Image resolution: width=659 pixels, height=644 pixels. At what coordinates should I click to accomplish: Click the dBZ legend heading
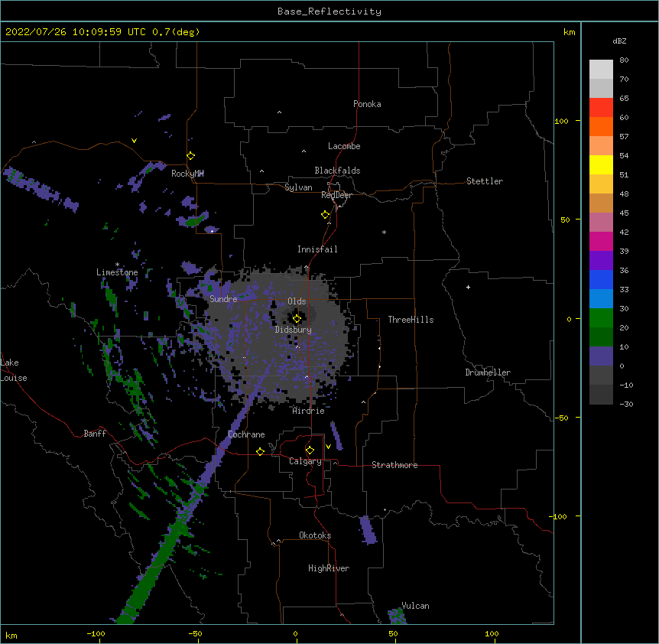click(x=619, y=41)
